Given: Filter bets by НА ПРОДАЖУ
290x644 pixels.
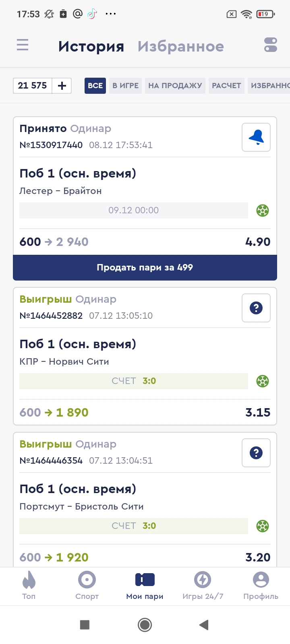Looking at the screenshot, I should pos(175,86).
